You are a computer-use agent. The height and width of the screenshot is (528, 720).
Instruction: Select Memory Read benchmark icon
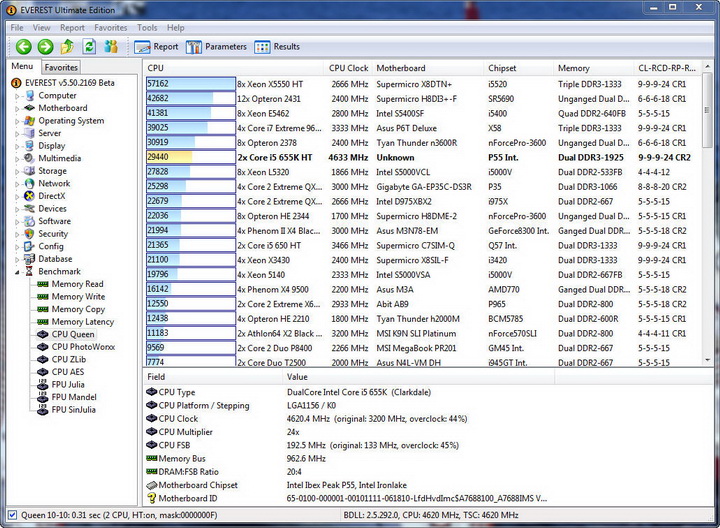(x=43, y=284)
